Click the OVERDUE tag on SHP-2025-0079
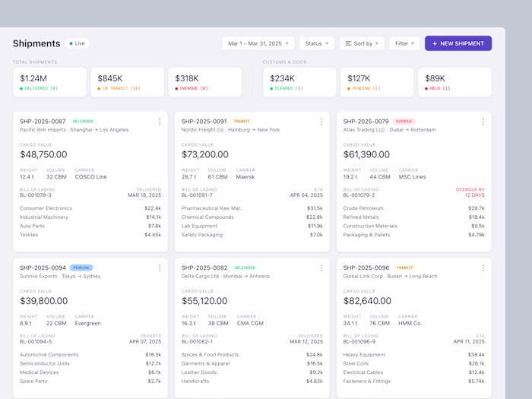The image size is (532, 399). point(404,121)
